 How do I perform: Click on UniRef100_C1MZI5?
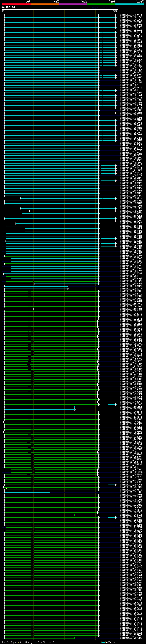tap(131, 37)
